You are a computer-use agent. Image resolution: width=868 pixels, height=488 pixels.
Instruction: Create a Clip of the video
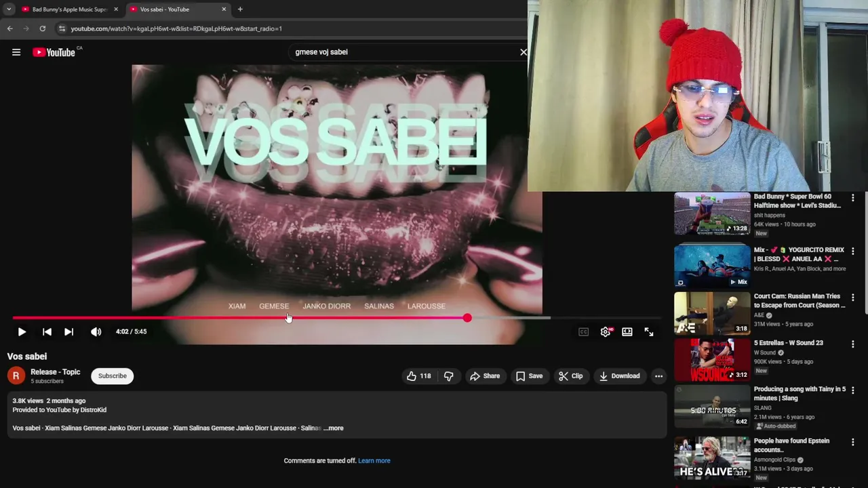(x=570, y=376)
